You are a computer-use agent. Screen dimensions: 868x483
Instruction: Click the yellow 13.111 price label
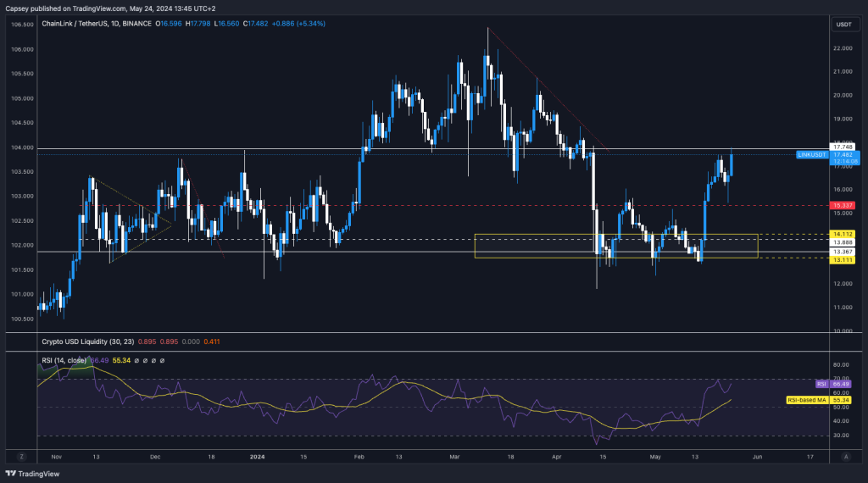click(843, 260)
